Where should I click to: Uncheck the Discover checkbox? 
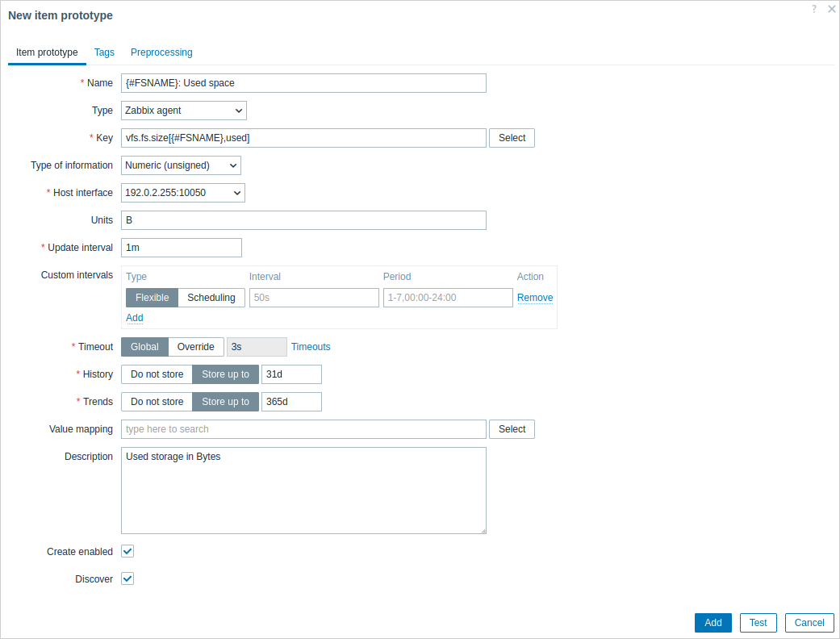pyautogui.click(x=127, y=578)
